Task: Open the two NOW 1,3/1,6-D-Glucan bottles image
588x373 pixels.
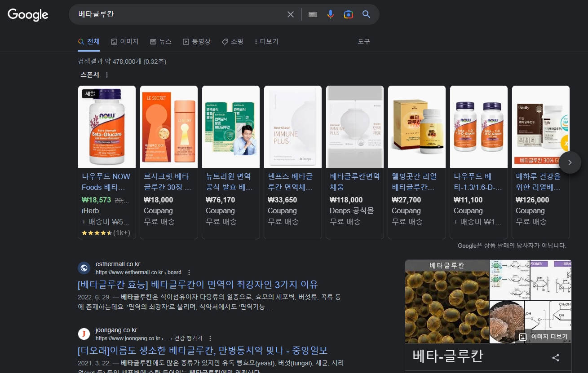Action: (479, 127)
